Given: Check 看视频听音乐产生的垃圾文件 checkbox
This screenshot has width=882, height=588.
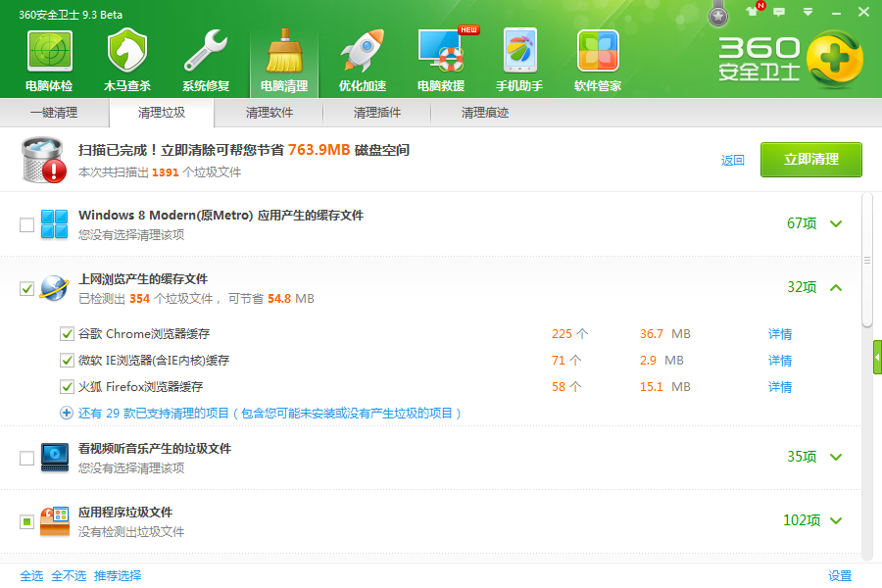Looking at the screenshot, I should click(26, 458).
